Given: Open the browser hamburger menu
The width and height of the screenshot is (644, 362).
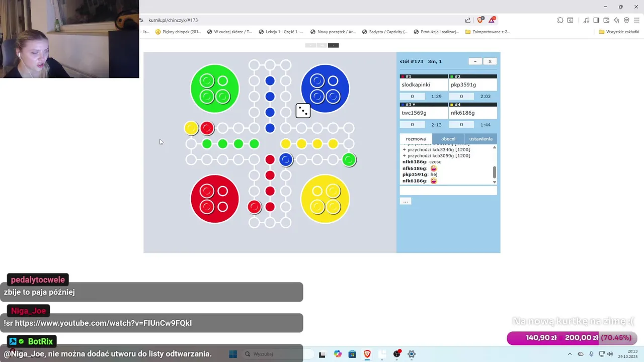Looking at the screenshot, I should 636,20.
